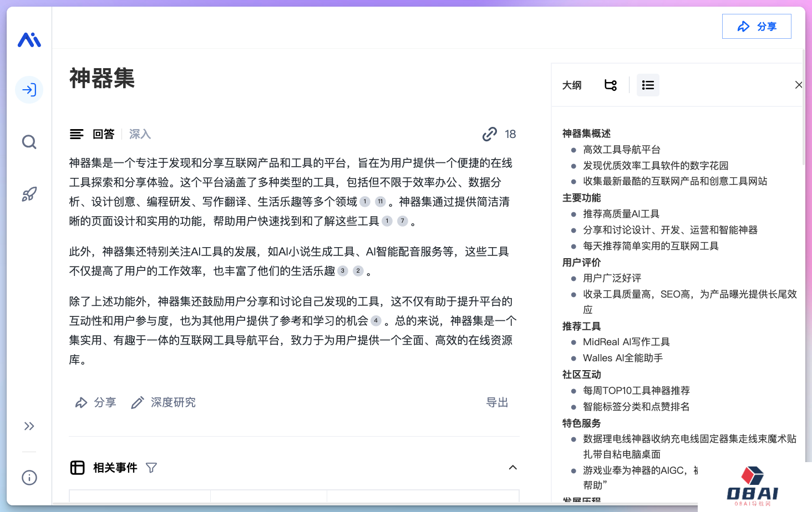Click the link icon beside 18
The width and height of the screenshot is (812, 512).
click(489, 134)
